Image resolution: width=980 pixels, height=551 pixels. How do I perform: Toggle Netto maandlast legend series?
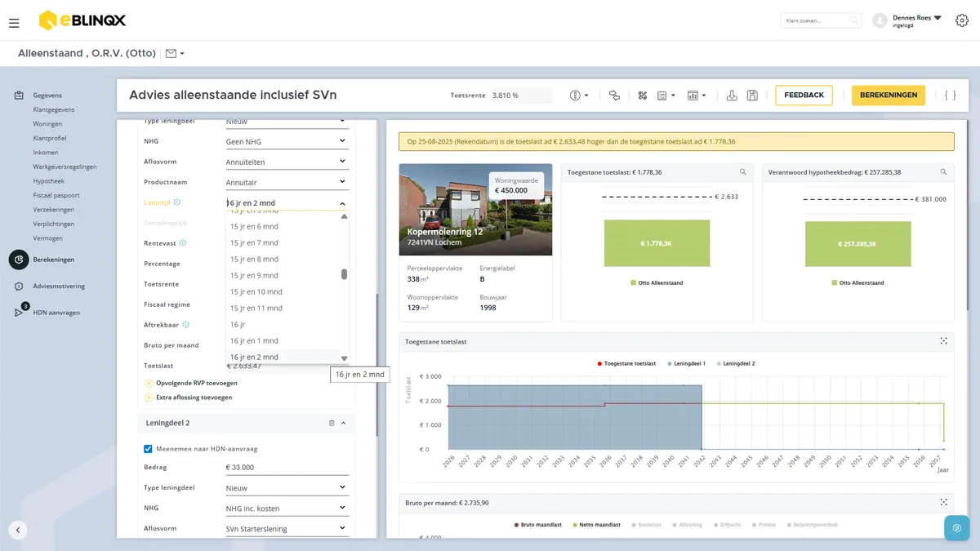pos(598,525)
